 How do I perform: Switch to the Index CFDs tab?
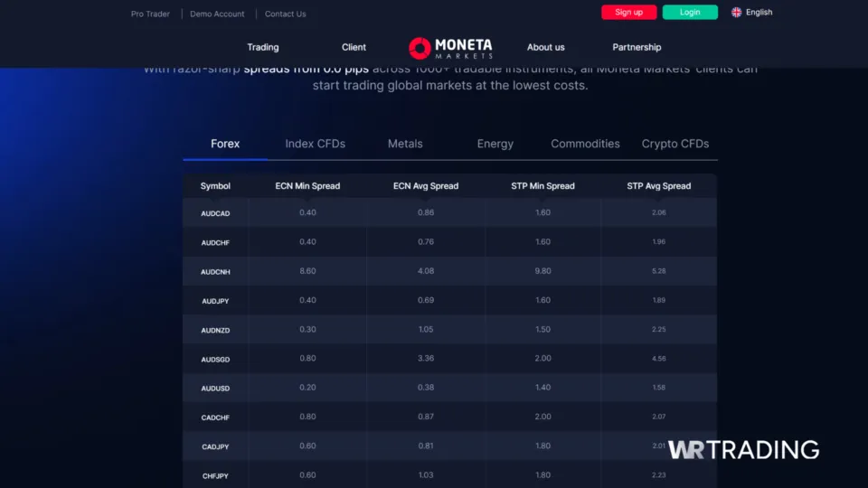click(x=315, y=144)
